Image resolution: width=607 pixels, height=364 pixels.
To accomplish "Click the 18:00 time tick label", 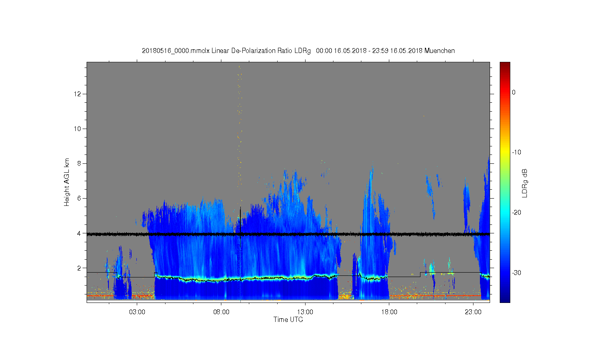I will (x=389, y=312).
